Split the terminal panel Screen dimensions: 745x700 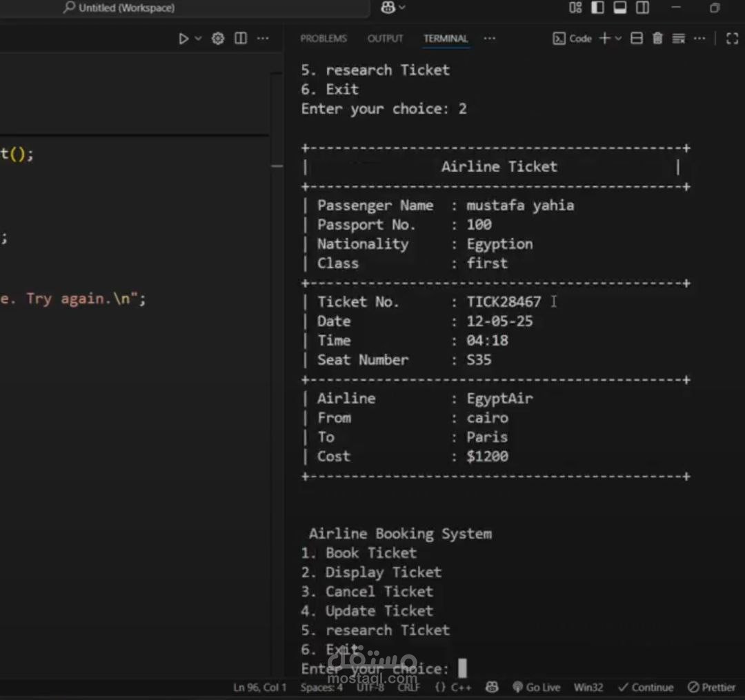[x=637, y=39]
